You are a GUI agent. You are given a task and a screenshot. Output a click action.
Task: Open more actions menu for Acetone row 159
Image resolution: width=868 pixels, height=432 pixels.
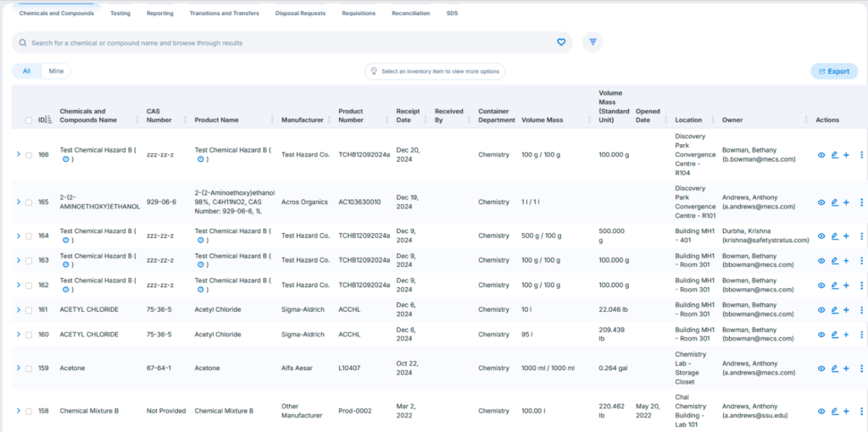point(861,368)
